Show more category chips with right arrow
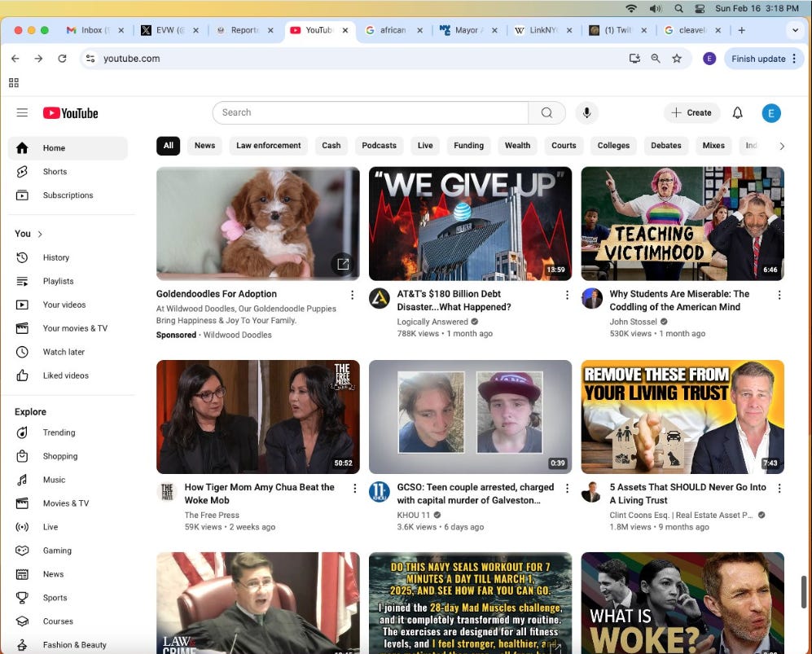This screenshot has width=812, height=654. (781, 146)
